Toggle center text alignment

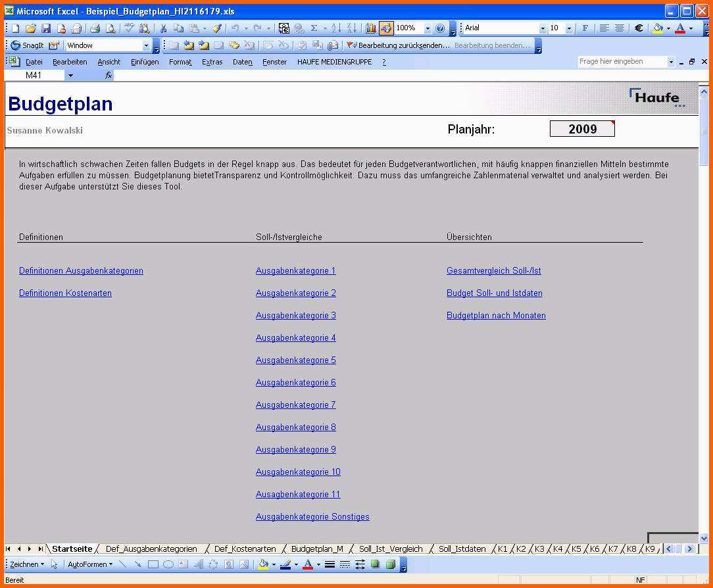(620, 28)
